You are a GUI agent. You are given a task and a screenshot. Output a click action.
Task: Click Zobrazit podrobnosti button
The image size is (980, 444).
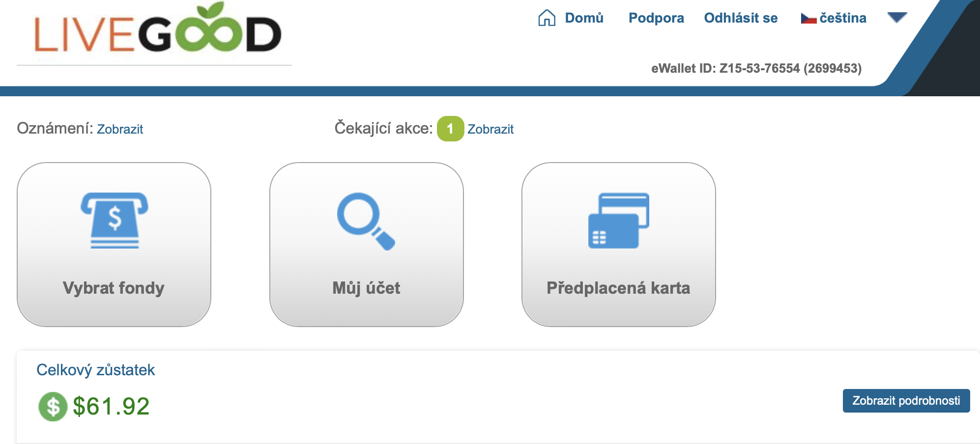(x=906, y=401)
